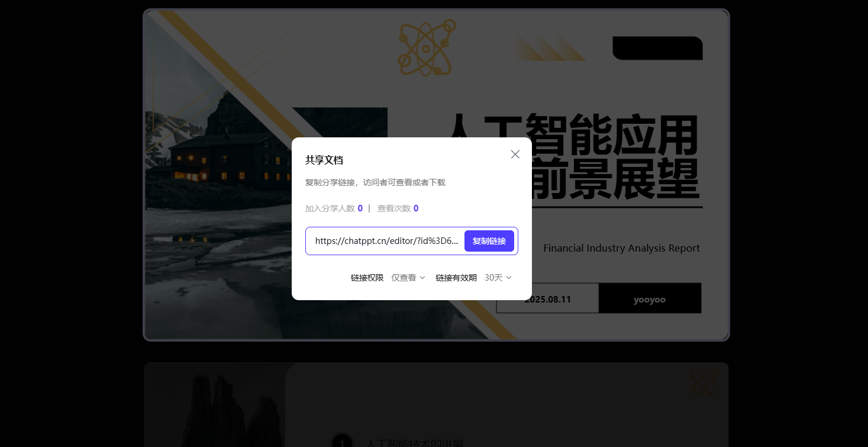Click the numbered circle 1 on second slide
The height and width of the screenshot is (447, 868).
click(342, 442)
